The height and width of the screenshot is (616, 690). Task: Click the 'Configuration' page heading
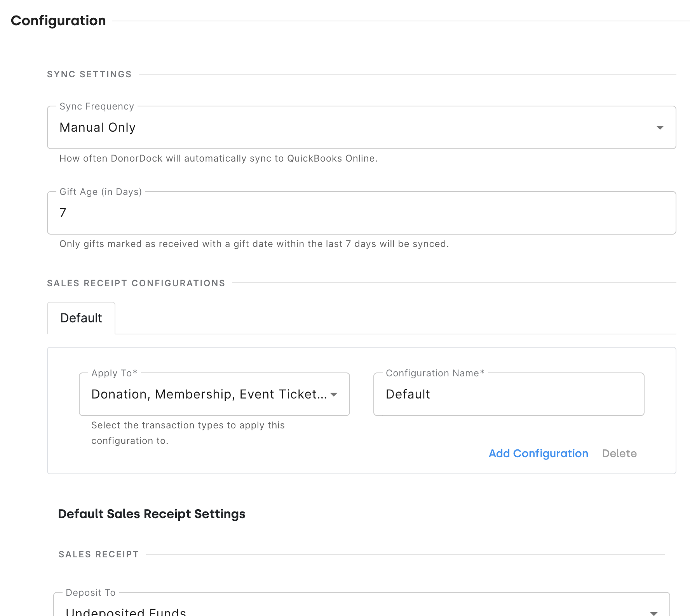tap(58, 21)
